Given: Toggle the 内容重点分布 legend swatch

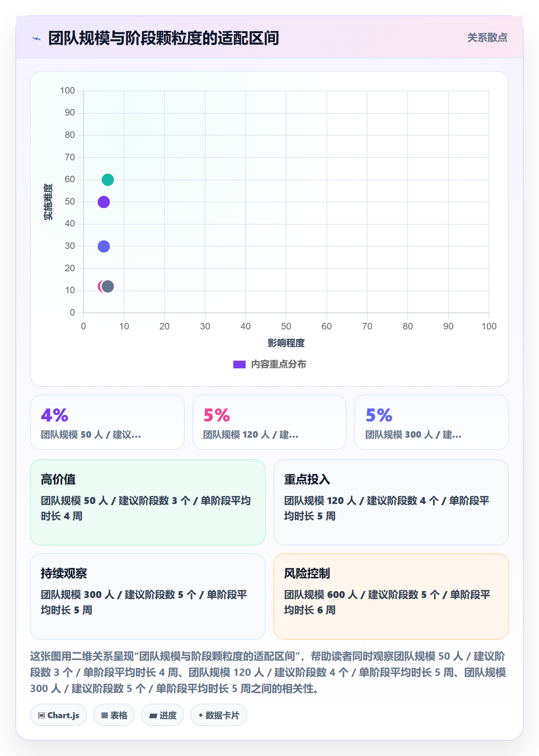Looking at the screenshot, I should (239, 365).
